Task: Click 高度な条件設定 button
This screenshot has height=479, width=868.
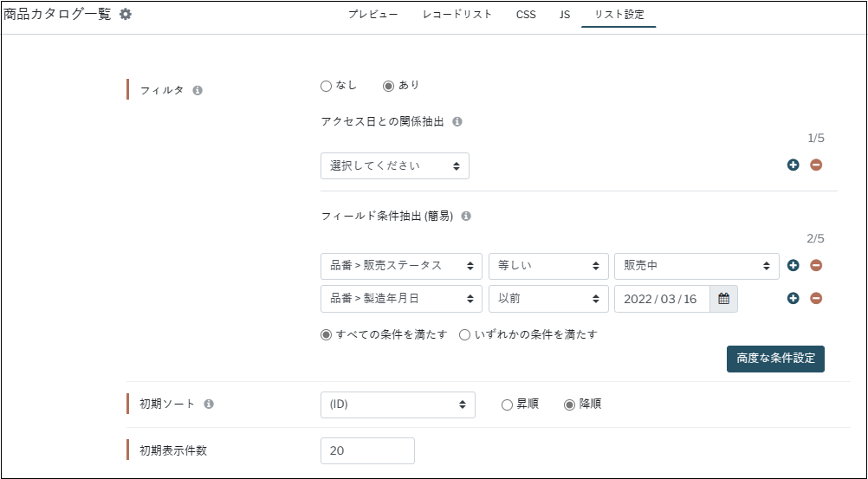Action: click(x=775, y=359)
